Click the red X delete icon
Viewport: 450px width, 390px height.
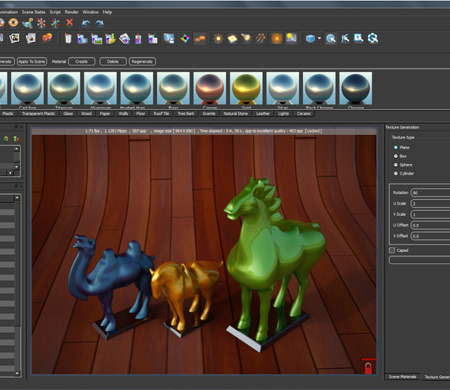tap(69, 22)
